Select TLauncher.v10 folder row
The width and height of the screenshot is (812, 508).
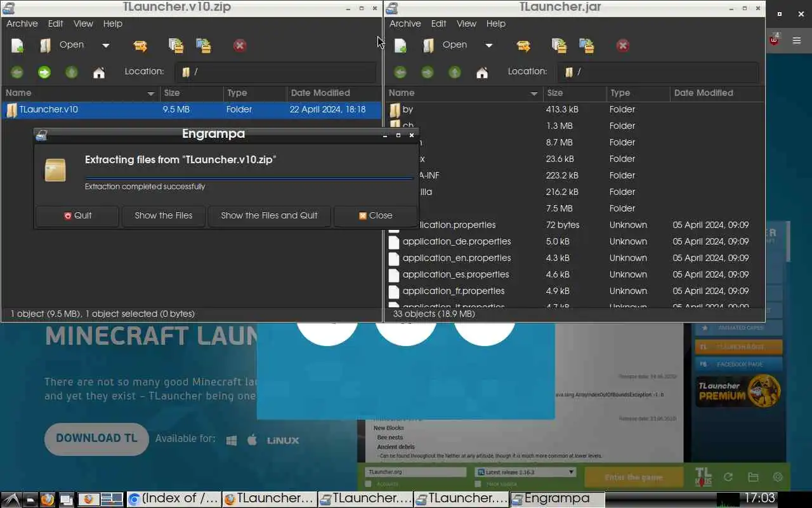[x=192, y=110]
